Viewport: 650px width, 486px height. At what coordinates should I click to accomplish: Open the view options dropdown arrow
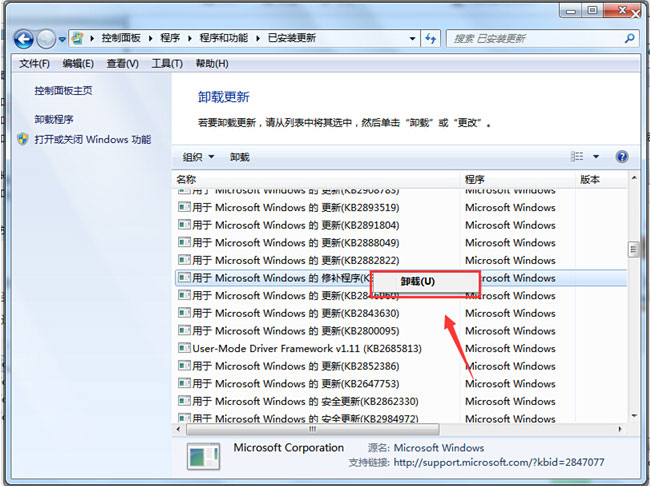click(x=596, y=157)
